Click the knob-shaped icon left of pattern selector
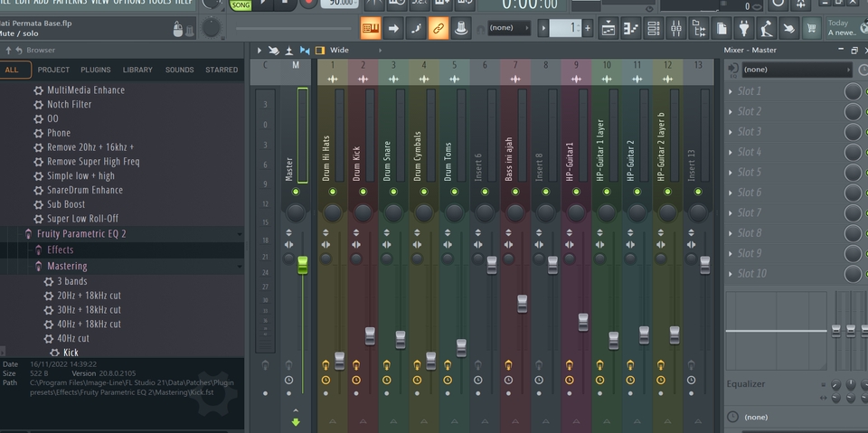Screen dimensions: 868x433 point(461,28)
